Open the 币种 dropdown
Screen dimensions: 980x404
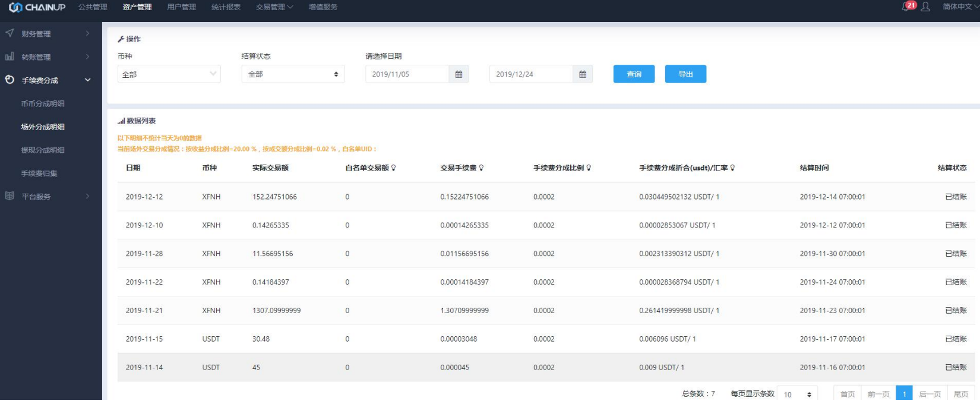coord(169,74)
